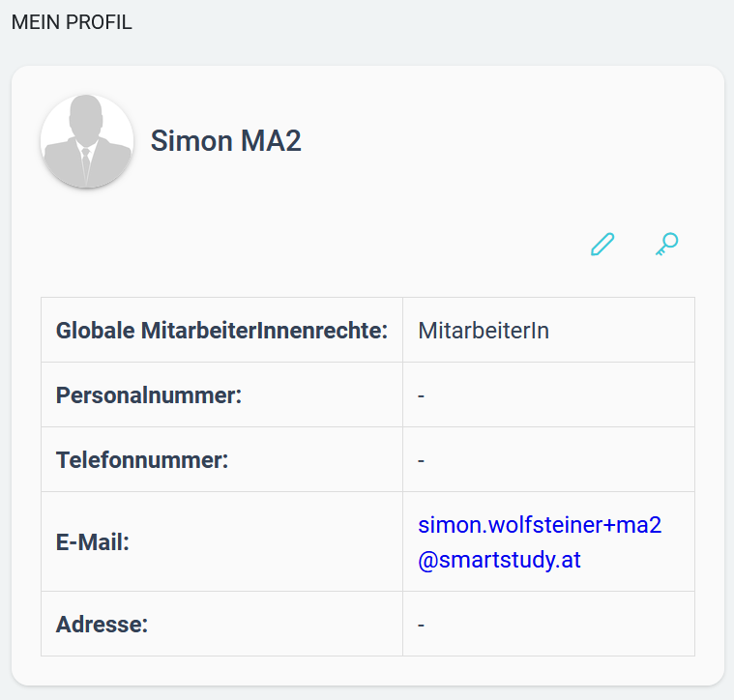Select the name Simon MA2
The height and width of the screenshot is (700, 734).
coord(225,140)
